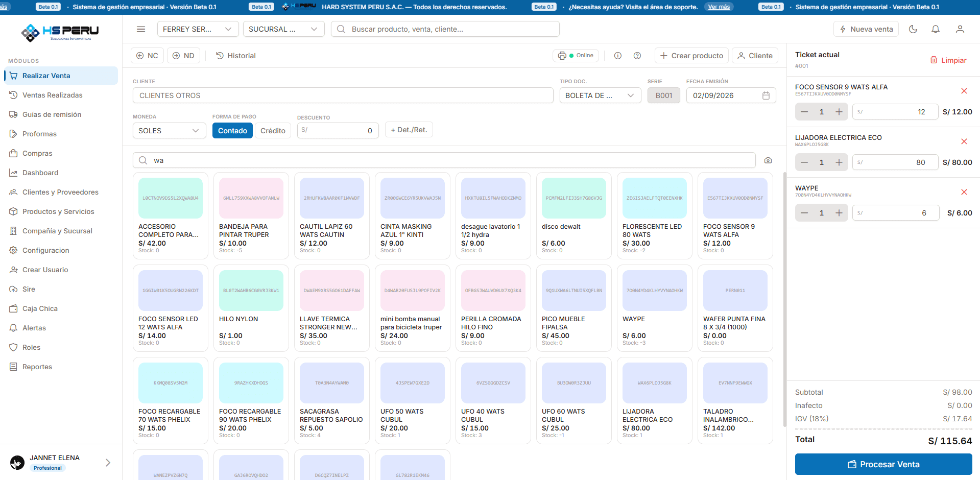Open Alertas module

click(61, 328)
